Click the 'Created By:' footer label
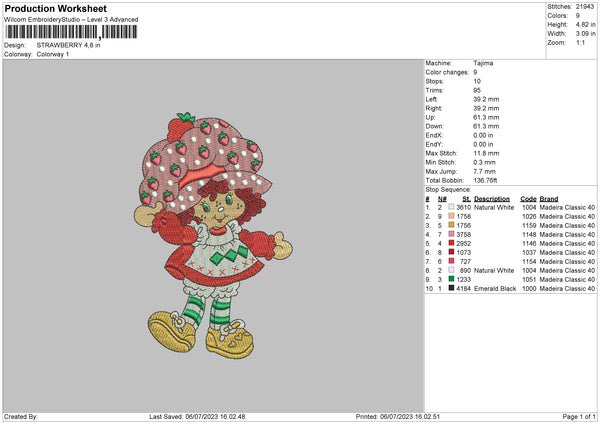This screenshot has height=424, width=600. tap(21, 417)
